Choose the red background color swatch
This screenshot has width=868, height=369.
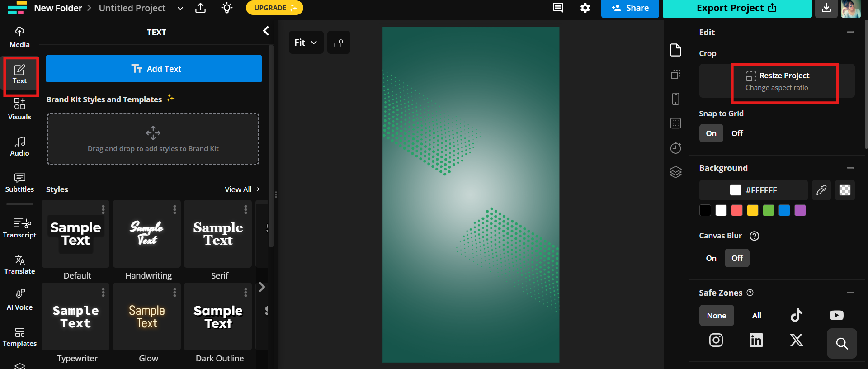point(736,211)
